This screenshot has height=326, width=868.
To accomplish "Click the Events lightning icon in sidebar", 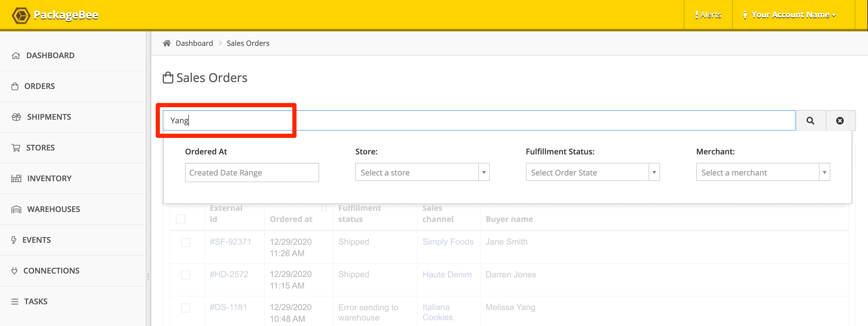I will click(x=14, y=240).
